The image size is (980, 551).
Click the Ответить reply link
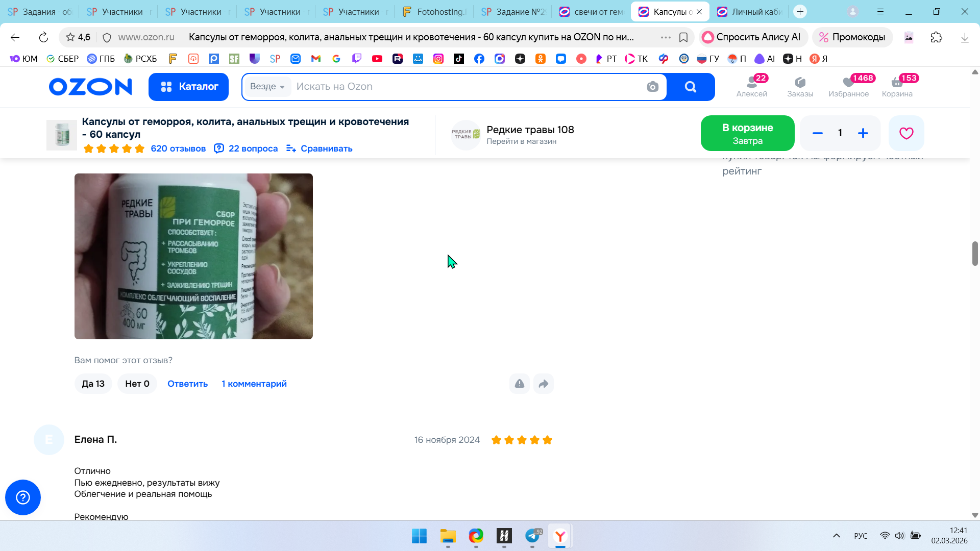pyautogui.click(x=187, y=384)
